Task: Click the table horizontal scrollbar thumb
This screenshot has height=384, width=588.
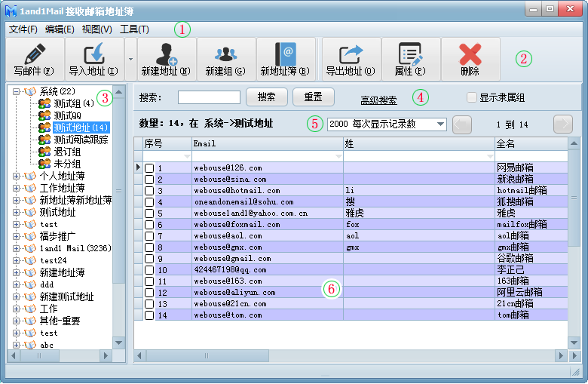Action: 207,355
